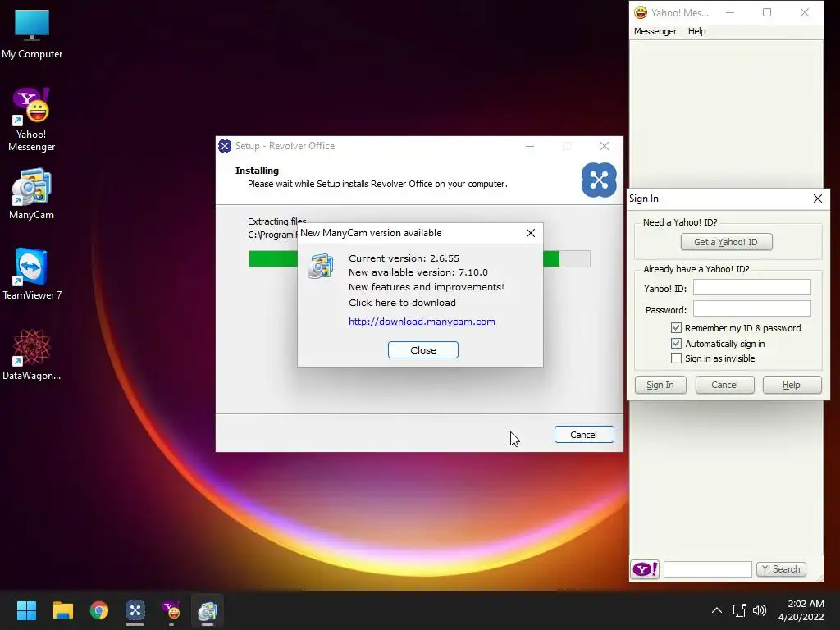Click the ManyCam icon in update dialog
840x630 pixels.
pos(321,267)
